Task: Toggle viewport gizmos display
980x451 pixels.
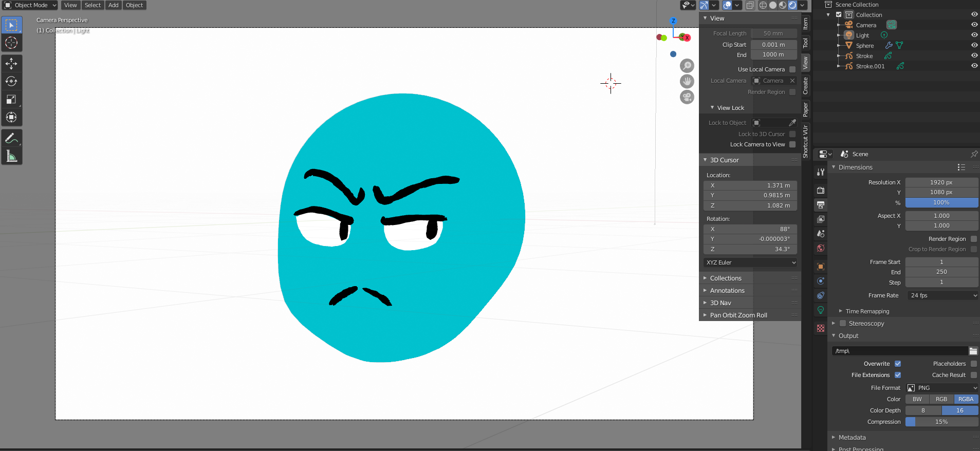Action: [x=704, y=5]
